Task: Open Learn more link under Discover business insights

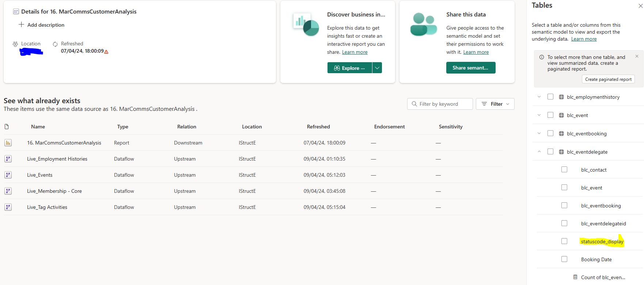Action: (355, 52)
